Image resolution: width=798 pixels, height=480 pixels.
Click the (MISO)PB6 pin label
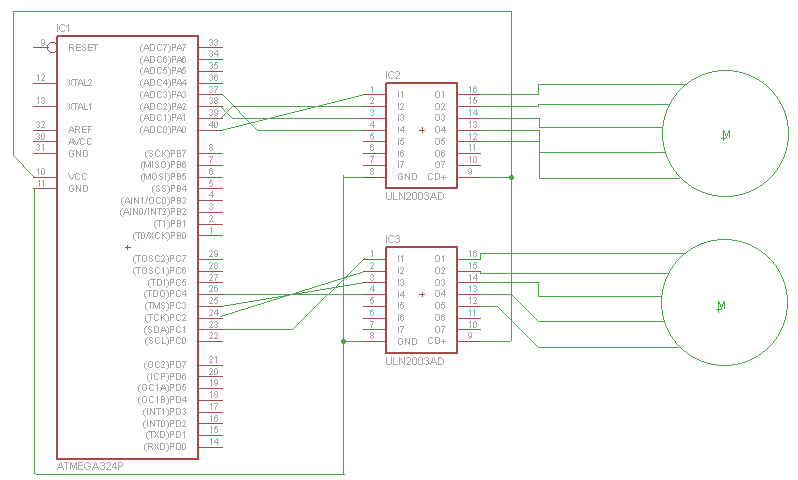(x=163, y=165)
